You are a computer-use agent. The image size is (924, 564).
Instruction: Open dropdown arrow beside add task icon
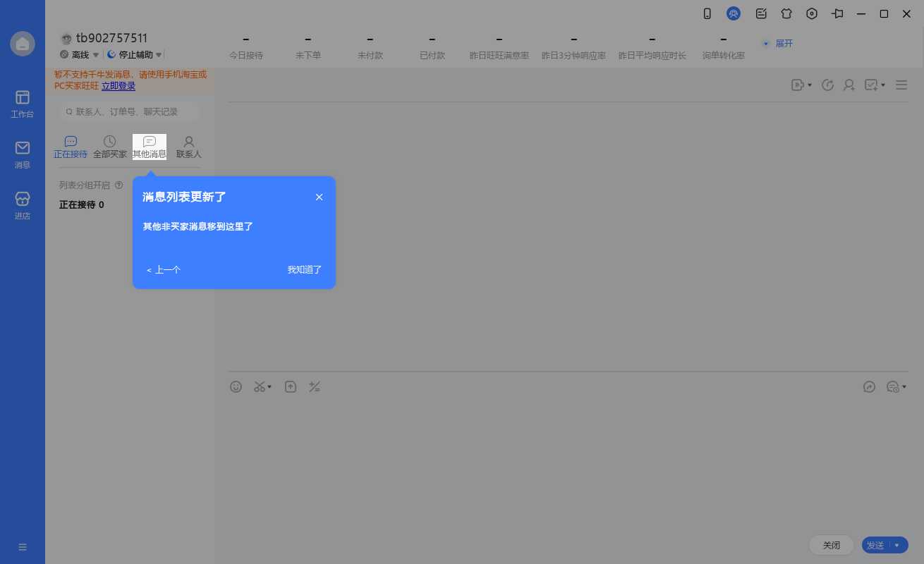click(883, 85)
